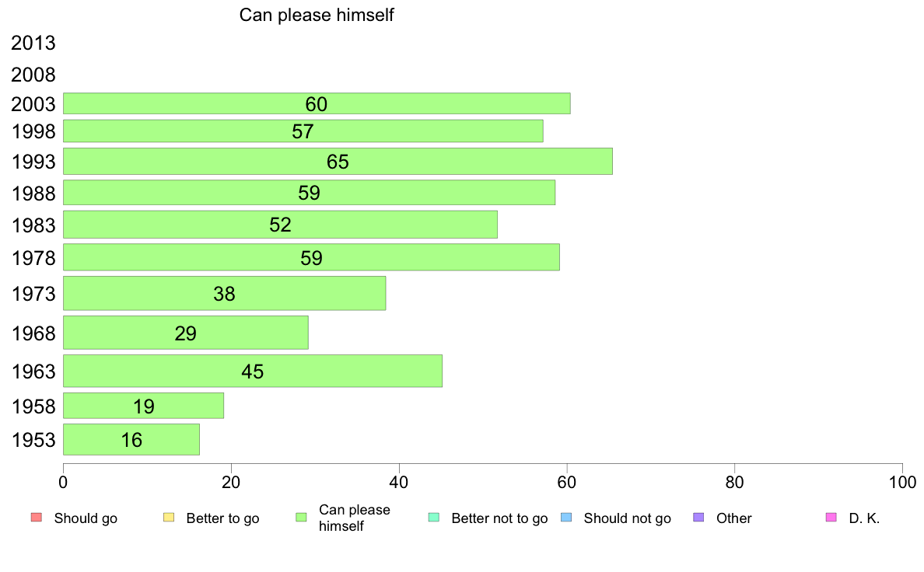Select the 1973 bar labeled 38
The height and width of the screenshot is (572, 924).
click(x=225, y=293)
